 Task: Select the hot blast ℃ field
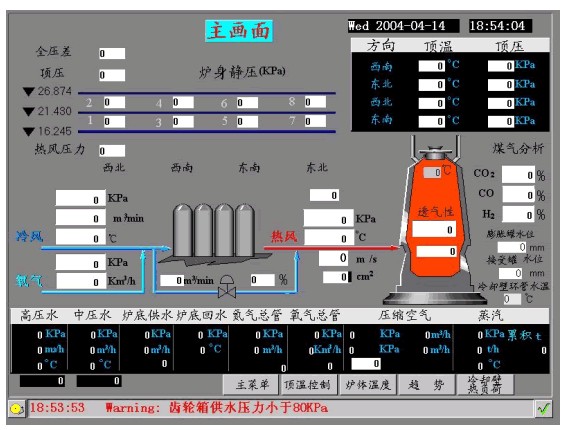pos(329,238)
